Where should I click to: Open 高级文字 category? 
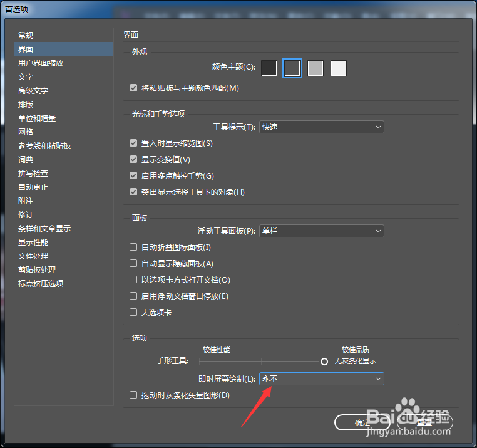[64, 90]
